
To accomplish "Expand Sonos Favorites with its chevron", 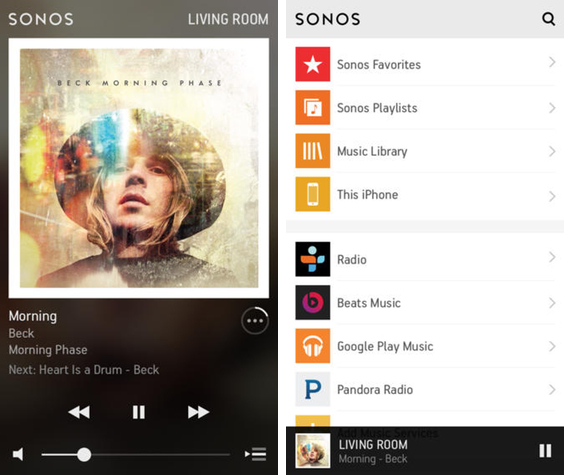I will point(552,62).
